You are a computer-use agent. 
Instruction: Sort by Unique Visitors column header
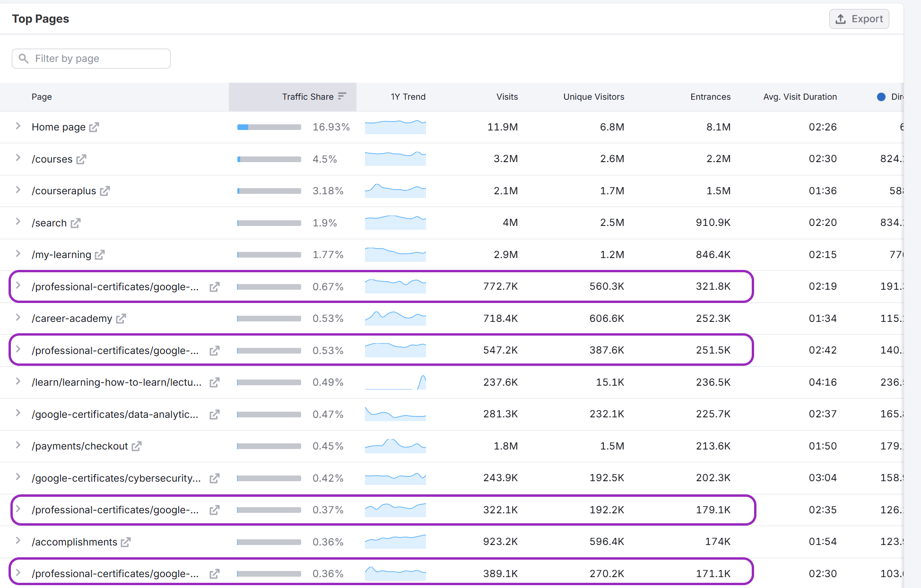tap(593, 97)
